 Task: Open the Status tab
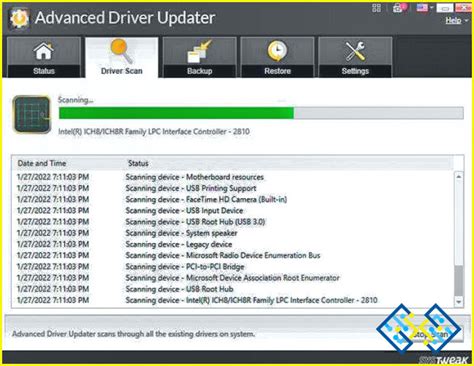point(44,57)
